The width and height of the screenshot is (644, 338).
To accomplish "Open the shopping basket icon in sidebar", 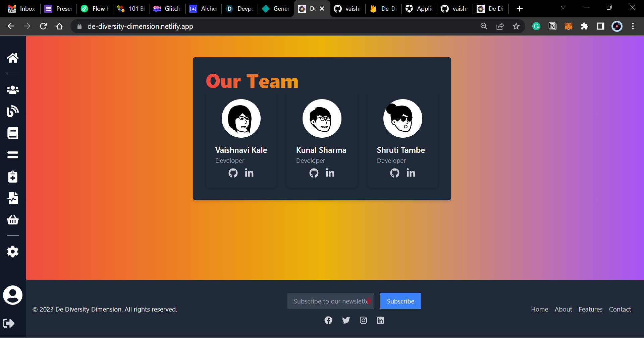I will (x=13, y=220).
